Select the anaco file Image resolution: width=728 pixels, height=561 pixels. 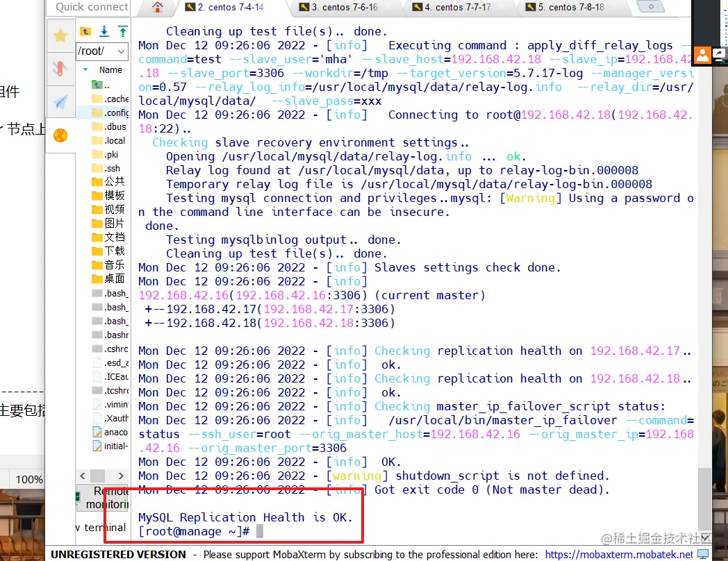point(110,433)
